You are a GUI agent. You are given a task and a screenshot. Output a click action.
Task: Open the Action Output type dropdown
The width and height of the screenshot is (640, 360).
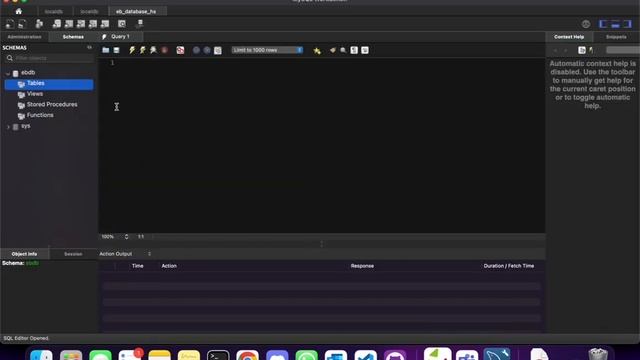(x=126, y=254)
